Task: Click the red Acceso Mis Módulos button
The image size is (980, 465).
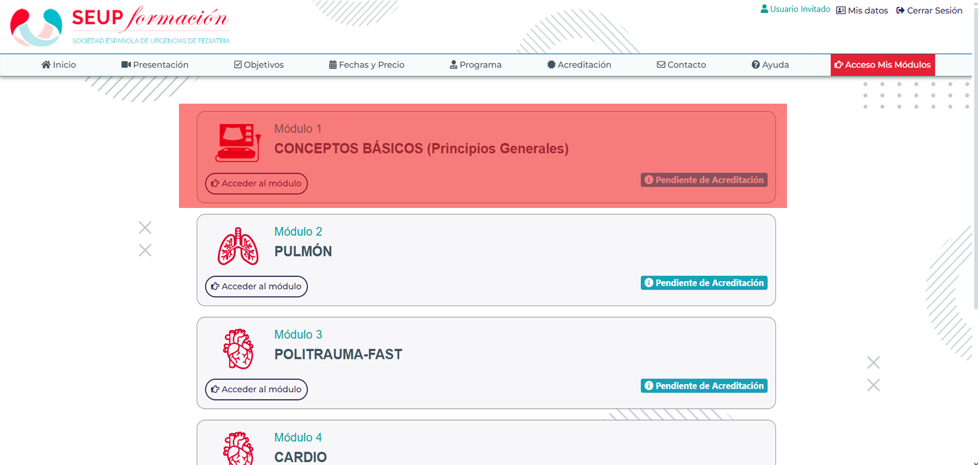Action: 883,65
